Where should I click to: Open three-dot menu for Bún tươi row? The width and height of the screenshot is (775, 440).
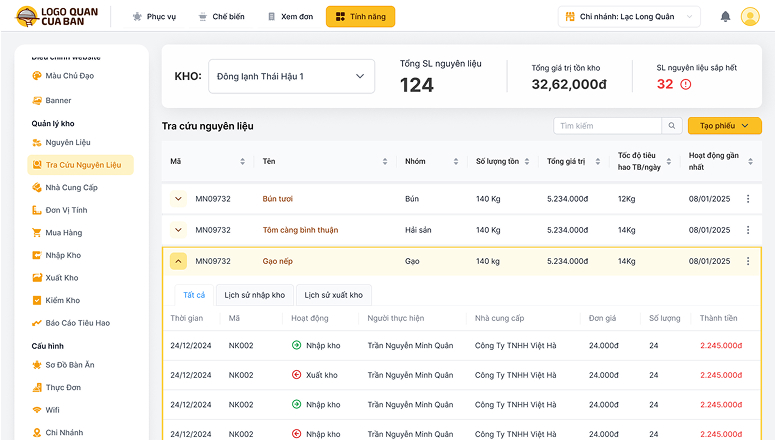click(x=747, y=199)
